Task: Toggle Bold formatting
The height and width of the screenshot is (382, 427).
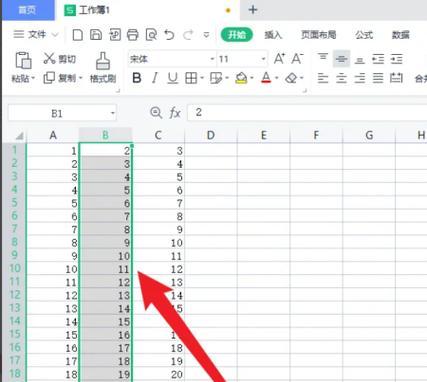Action: [x=137, y=78]
